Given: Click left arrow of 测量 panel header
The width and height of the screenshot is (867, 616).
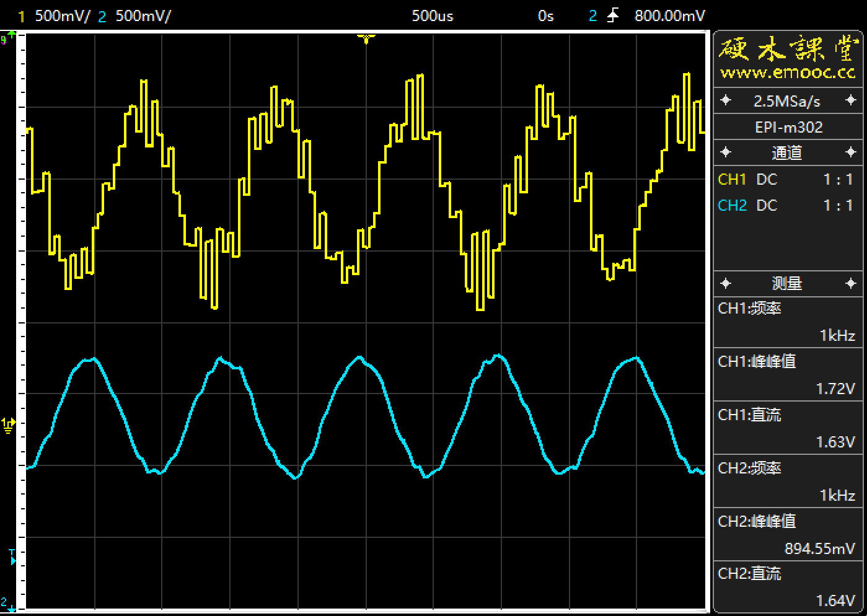Looking at the screenshot, I should [x=726, y=283].
